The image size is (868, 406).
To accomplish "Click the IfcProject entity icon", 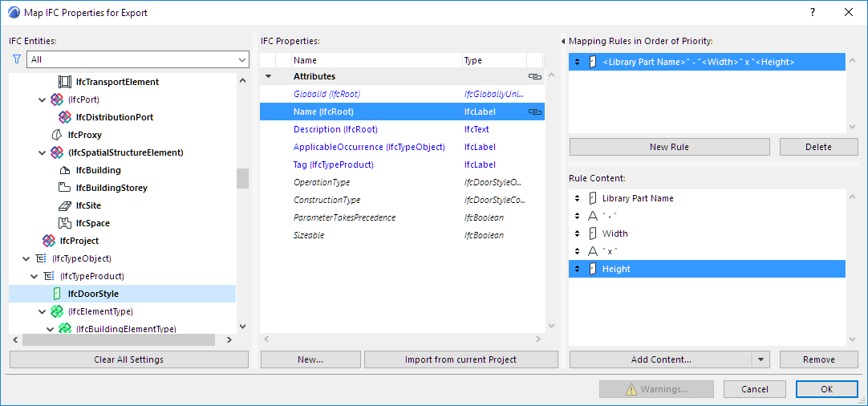I will click(x=49, y=241).
